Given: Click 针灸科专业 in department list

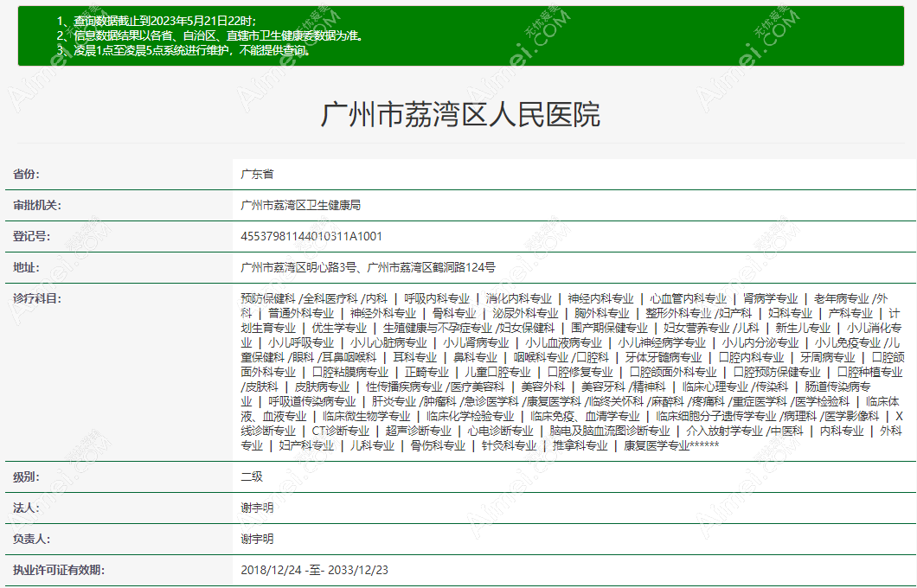Looking at the screenshot, I should [509, 445].
